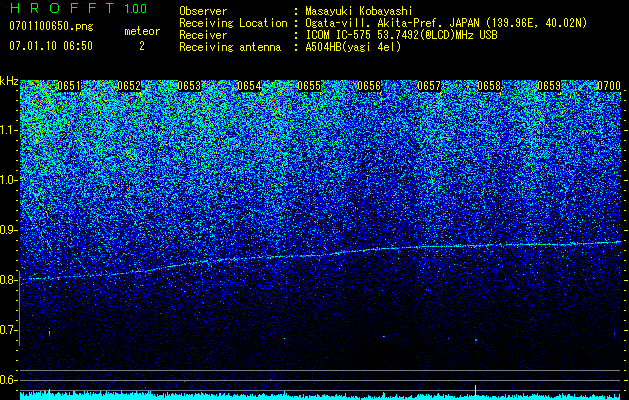Click the Receiving Location label
629x400 pixels.
point(233,23)
